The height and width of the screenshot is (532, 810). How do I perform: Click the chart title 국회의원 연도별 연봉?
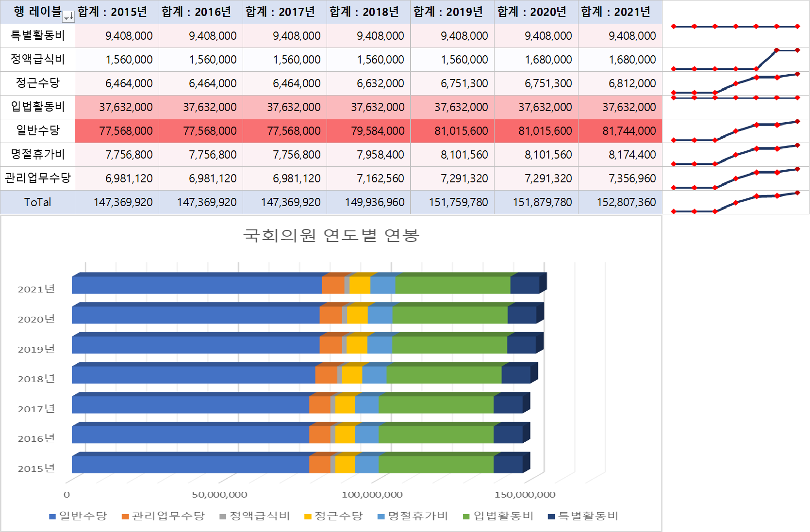[331, 235]
